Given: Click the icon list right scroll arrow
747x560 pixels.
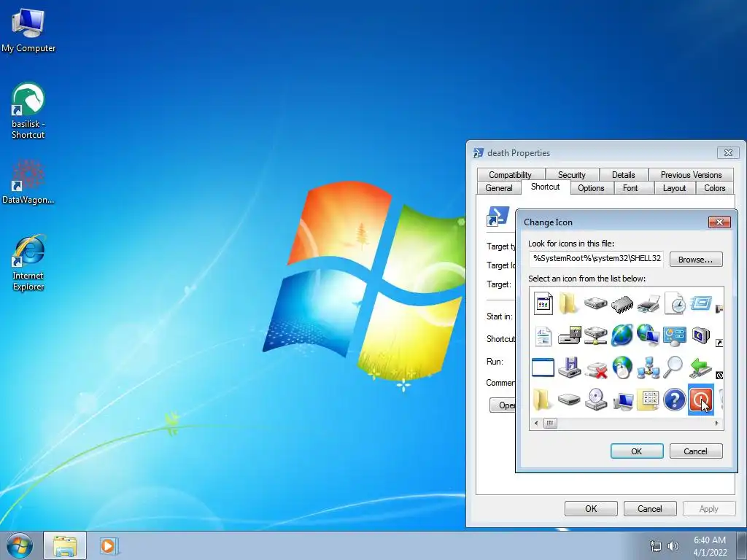Looking at the screenshot, I should point(716,423).
